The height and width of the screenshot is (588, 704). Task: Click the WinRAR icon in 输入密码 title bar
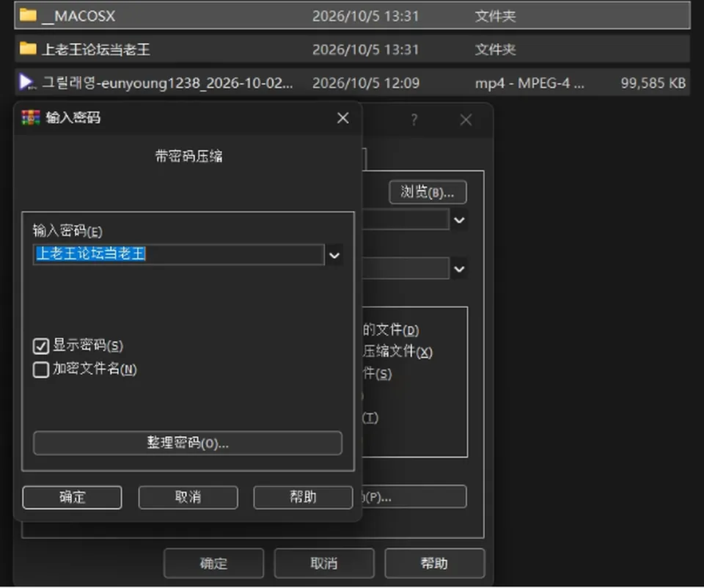[x=31, y=117]
